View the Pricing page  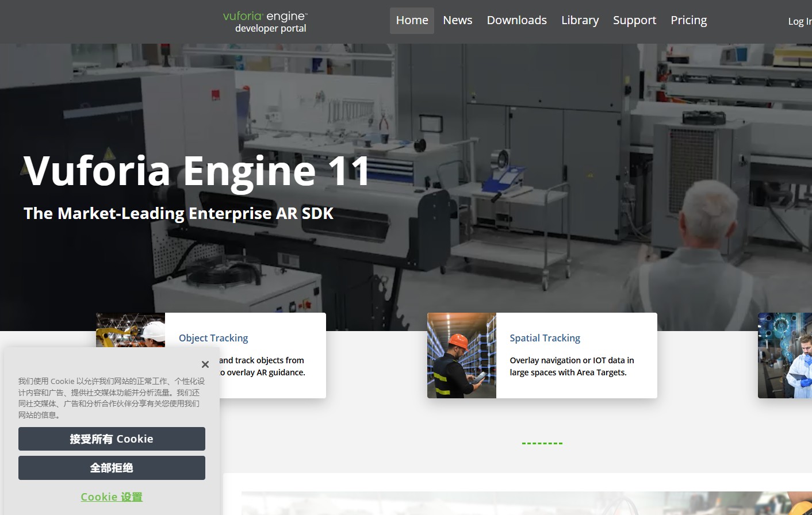pos(688,21)
